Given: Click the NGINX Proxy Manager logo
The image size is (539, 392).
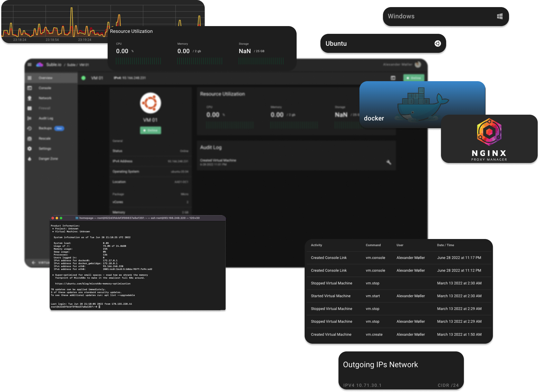Looking at the screenshot, I should click(x=488, y=133).
